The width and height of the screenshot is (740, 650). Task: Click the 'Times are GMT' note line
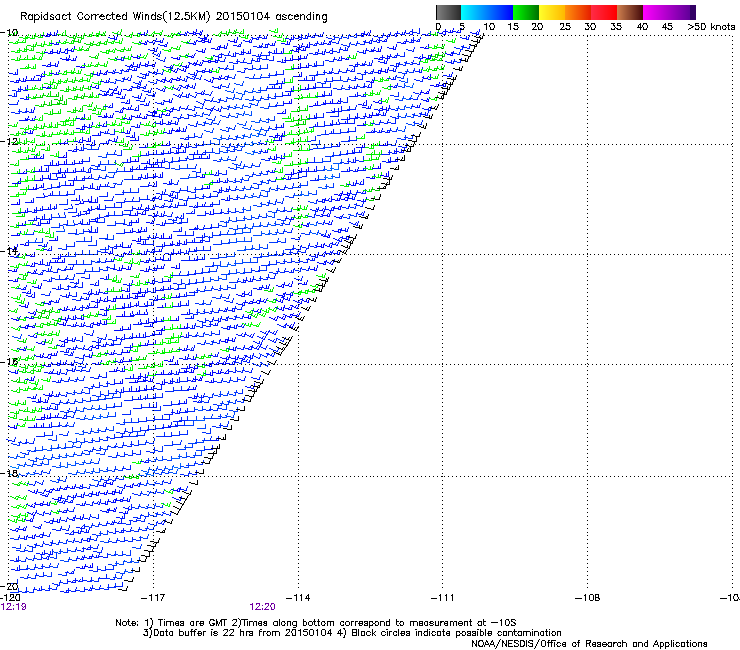pos(316,623)
